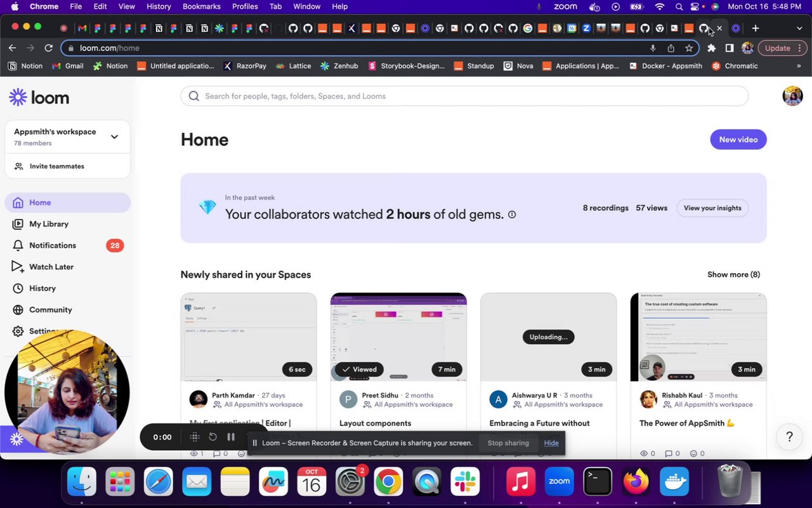Open Terminal from the Dock
This screenshot has width=812, height=508.
tap(598, 482)
